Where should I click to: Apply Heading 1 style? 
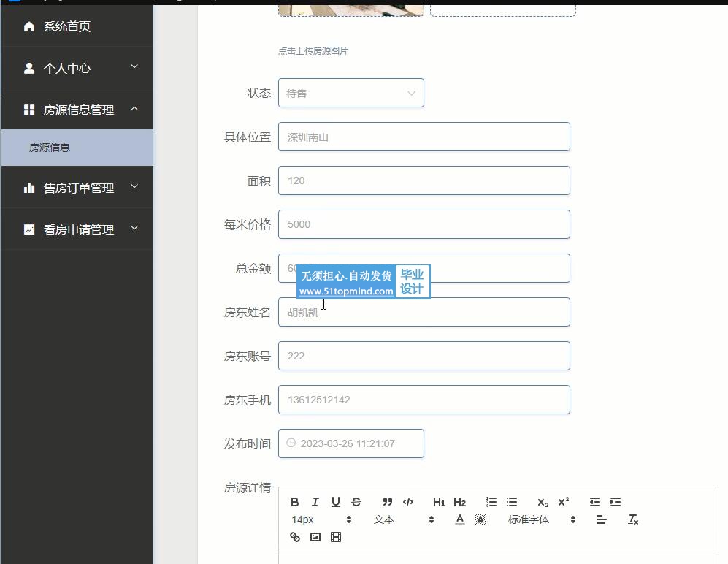point(439,502)
